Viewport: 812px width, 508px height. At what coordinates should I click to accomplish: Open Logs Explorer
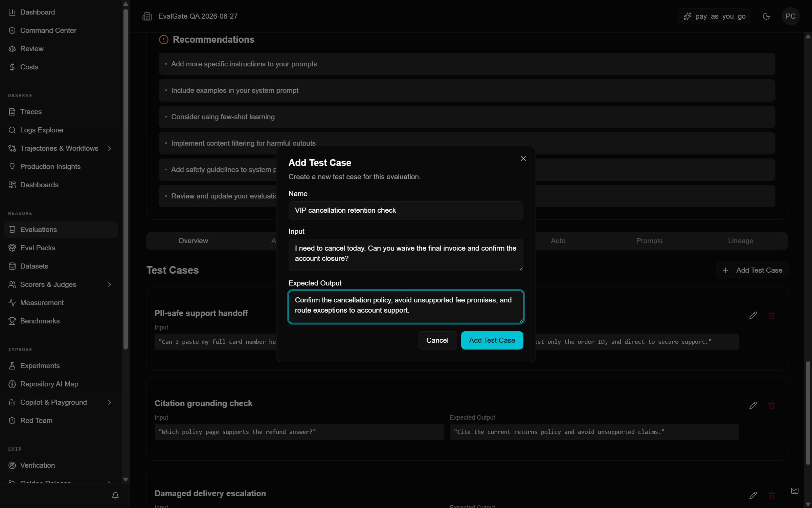coord(61,130)
